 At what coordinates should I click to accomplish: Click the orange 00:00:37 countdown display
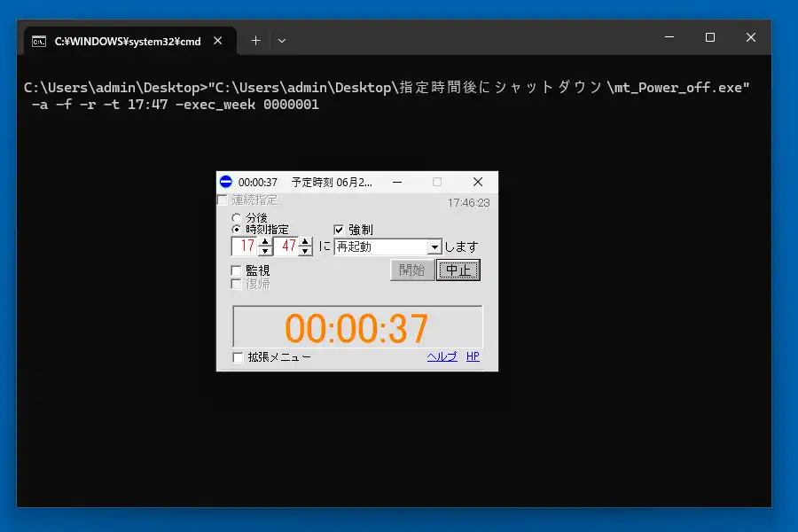(356, 328)
